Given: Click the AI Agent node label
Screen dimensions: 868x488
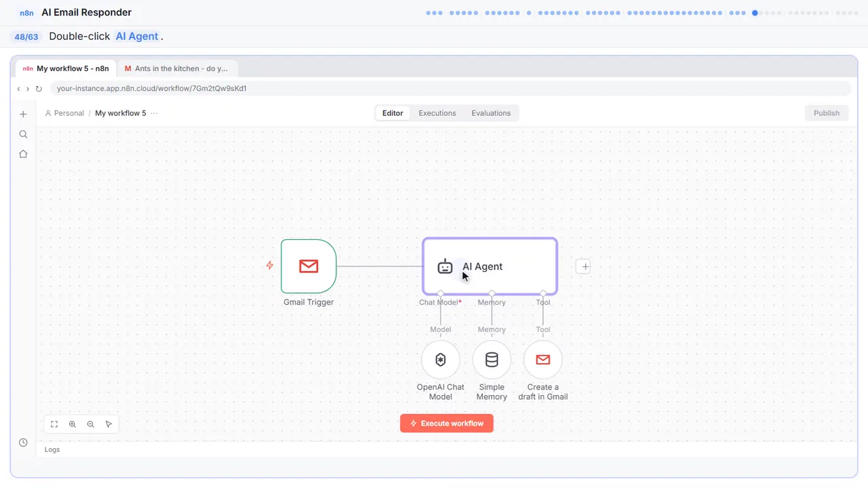Looking at the screenshot, I should (x=482, y=266).
